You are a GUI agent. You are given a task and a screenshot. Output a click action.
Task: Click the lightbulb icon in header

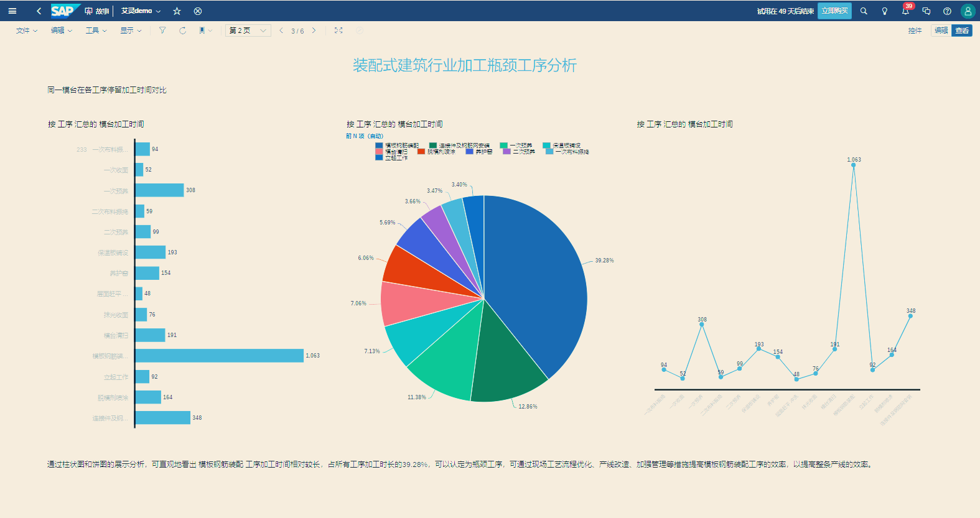[x=884, y=11]
